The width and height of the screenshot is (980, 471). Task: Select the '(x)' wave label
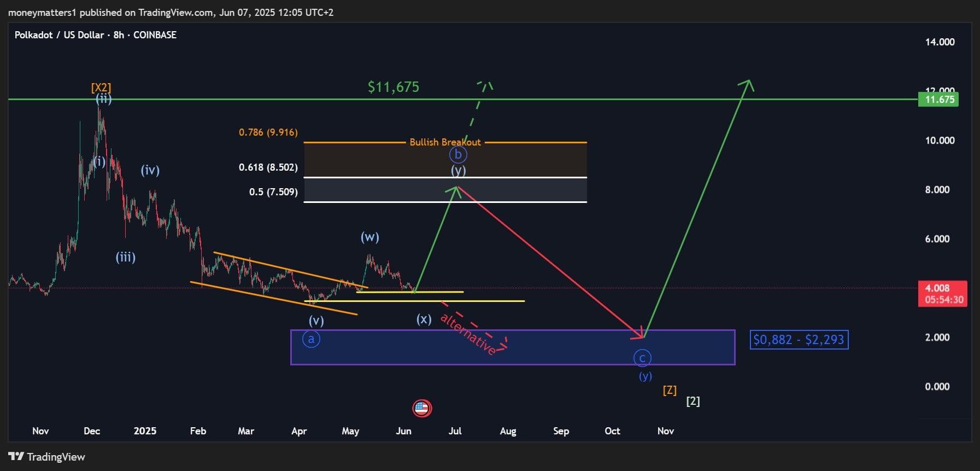[x=424, y=319]
